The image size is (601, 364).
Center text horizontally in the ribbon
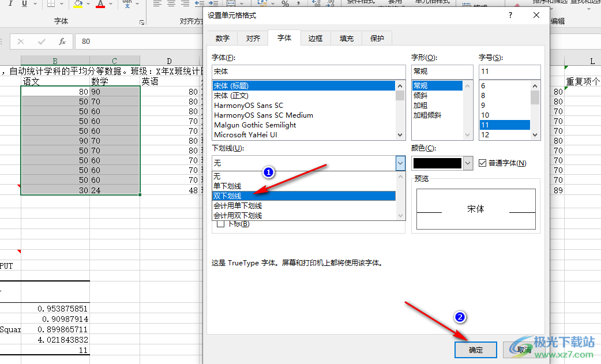[171, 3]
